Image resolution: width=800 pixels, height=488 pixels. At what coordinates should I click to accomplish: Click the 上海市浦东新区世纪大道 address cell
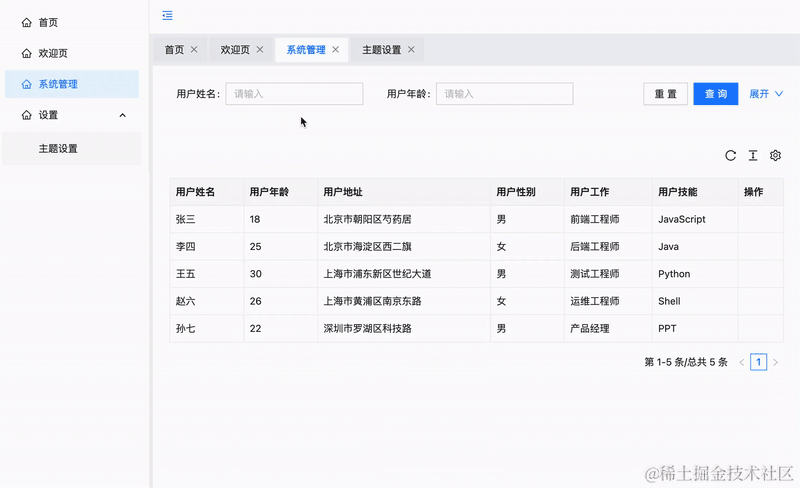coord(404,274)
